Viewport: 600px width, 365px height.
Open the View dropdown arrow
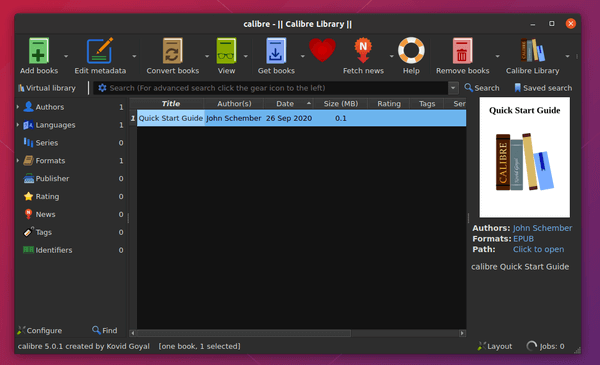pyautogui.click(x=246, y=56)
